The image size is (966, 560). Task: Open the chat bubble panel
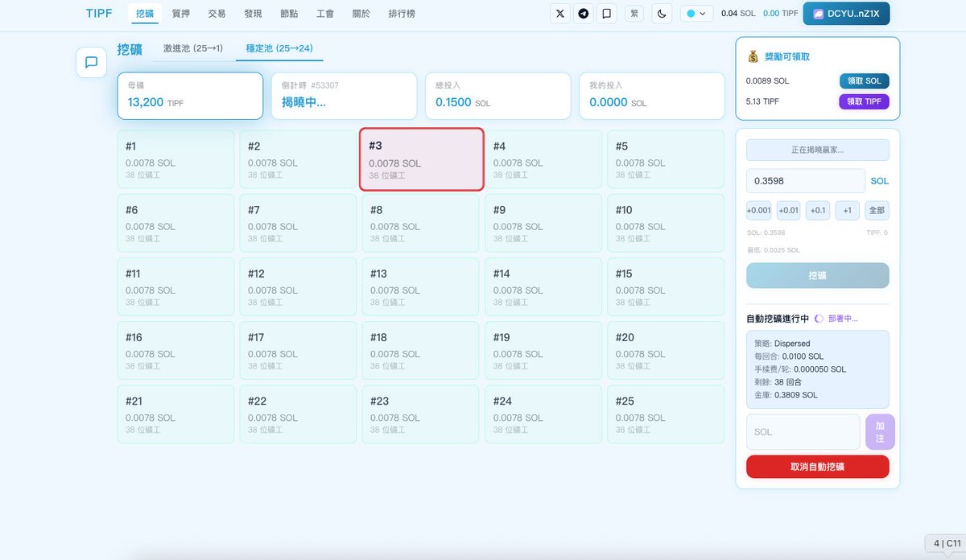(x=91, y=62)
